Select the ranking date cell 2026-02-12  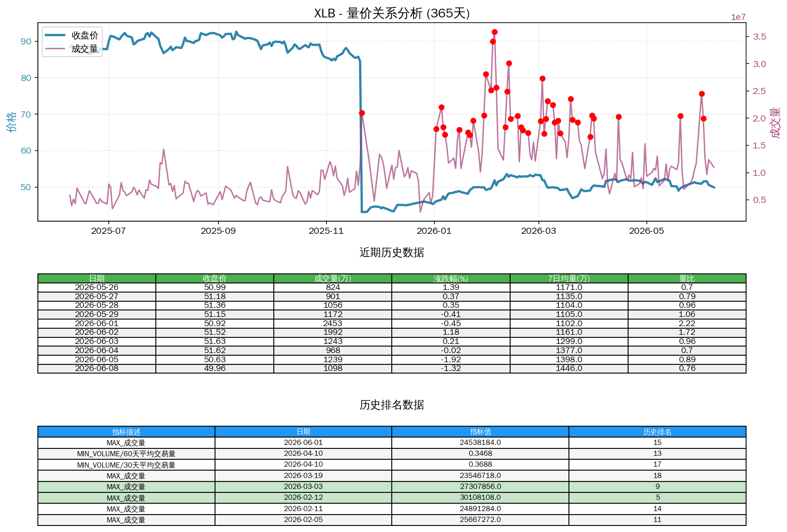tap(303, 498)
